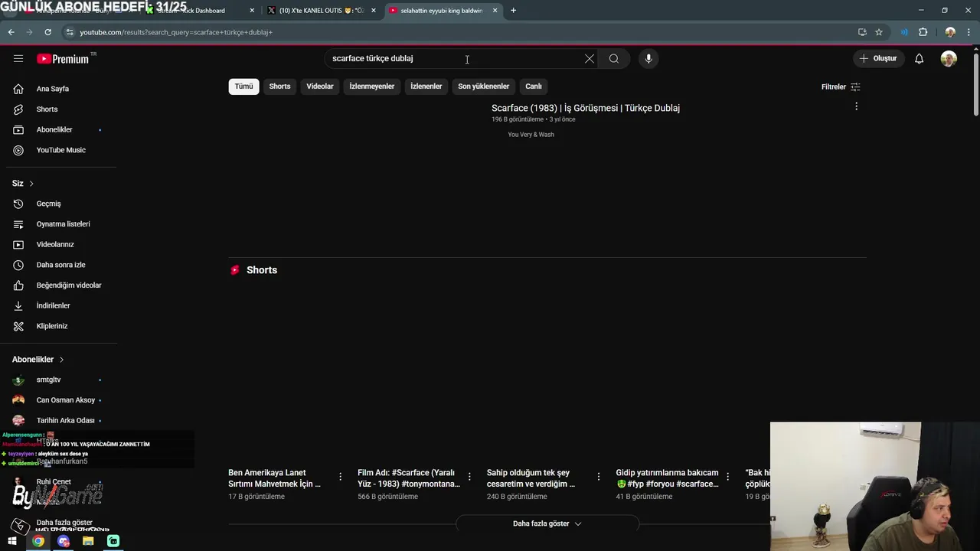Open options for Gidip yatırımlarıma short
Image resolution: width=980 pixels, height=551 pixels.
tap(727, 477)
